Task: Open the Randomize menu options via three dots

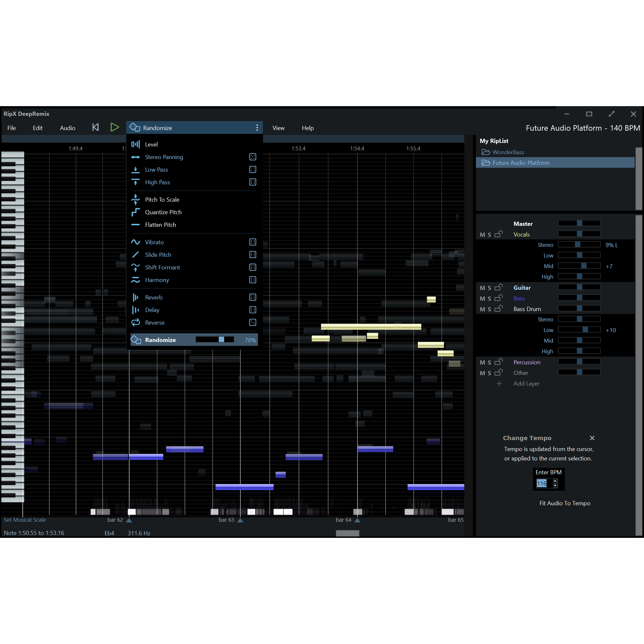Action: 257,128
